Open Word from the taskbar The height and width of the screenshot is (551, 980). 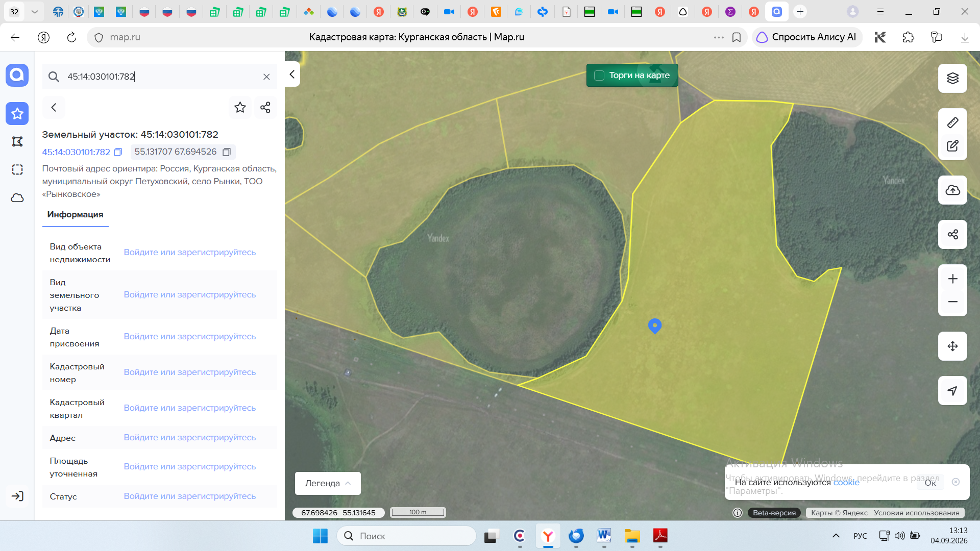(604, 536)
